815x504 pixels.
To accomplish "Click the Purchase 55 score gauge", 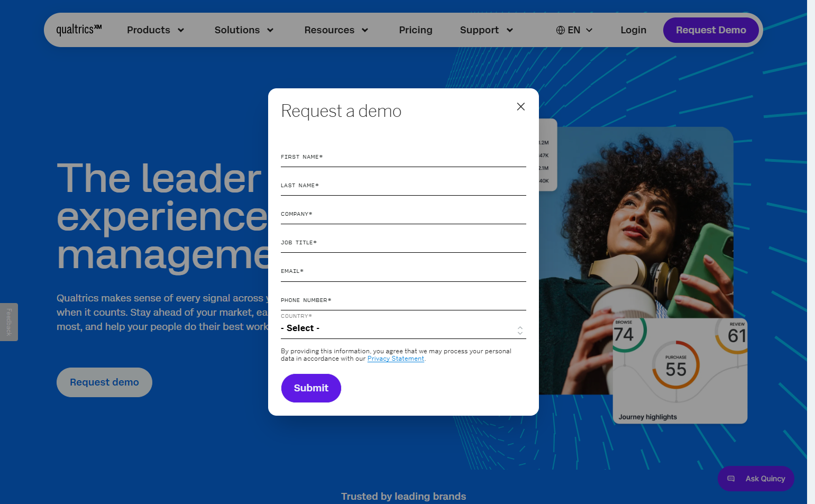I will pyautogui.click(x=676, y=365).
